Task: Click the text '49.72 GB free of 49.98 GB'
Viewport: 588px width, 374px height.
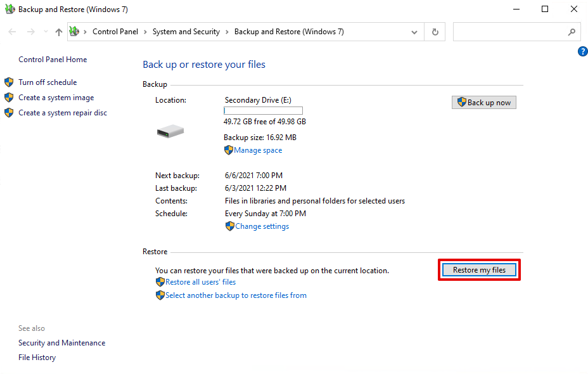Action: 265,122
